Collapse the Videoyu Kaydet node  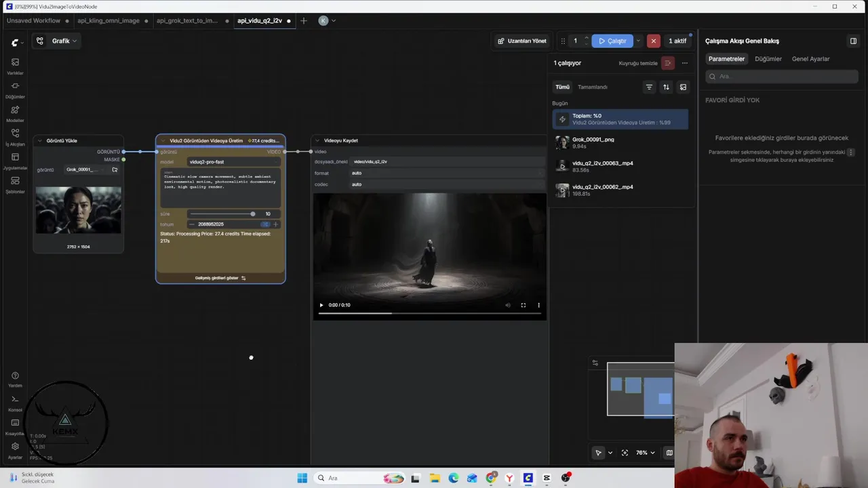317,140
